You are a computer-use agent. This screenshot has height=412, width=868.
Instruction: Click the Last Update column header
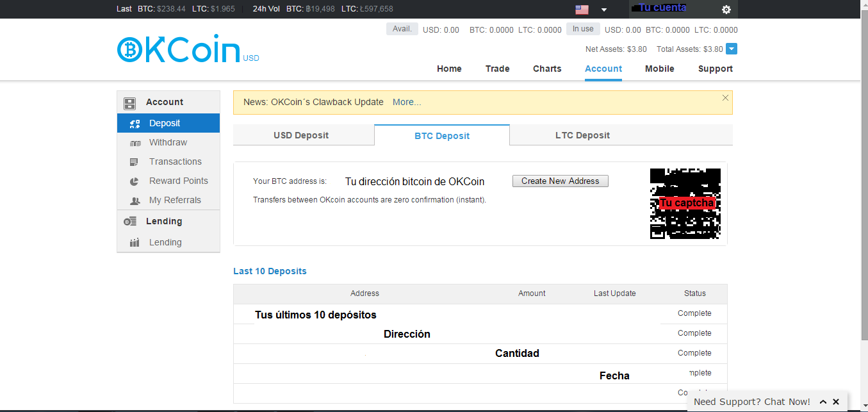click(614, 293)
